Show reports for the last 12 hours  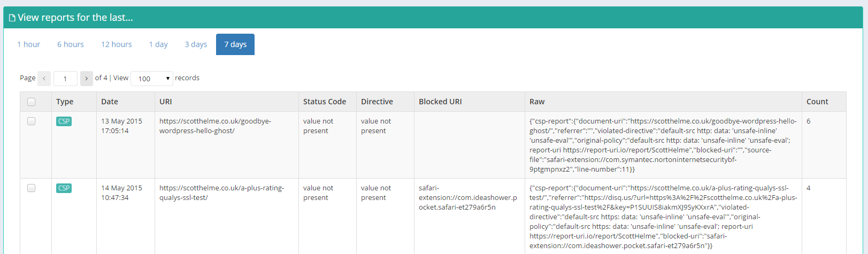click(117, 44)
